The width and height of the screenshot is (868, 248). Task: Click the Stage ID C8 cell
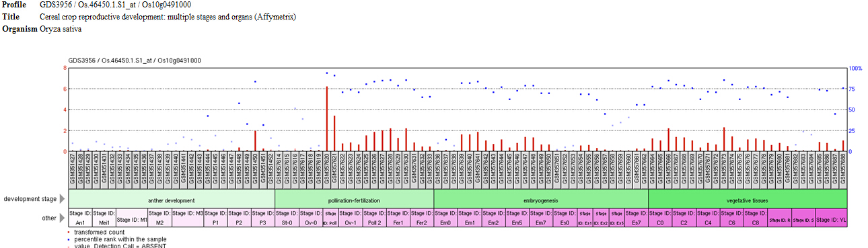click(756, 218)
